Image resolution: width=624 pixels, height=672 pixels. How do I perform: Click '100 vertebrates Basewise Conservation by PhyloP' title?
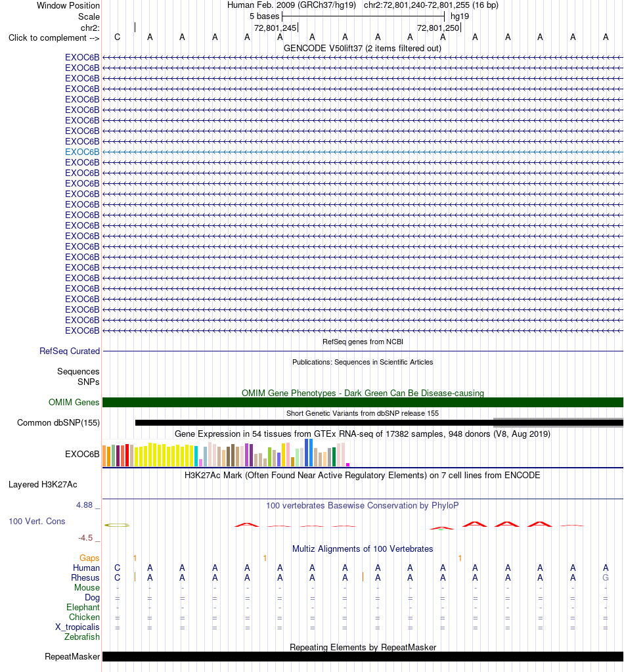click(x=363, y=506)
